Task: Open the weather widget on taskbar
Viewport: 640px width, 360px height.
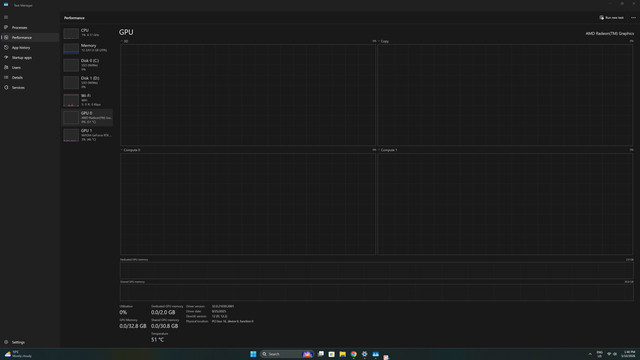Action: click(x=18, y=354)
